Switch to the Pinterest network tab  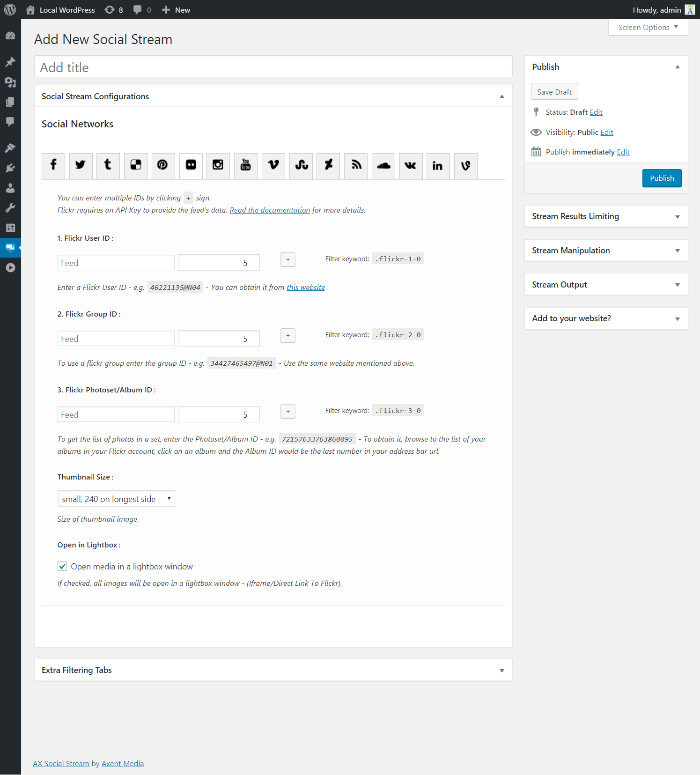tap(163, 165)
